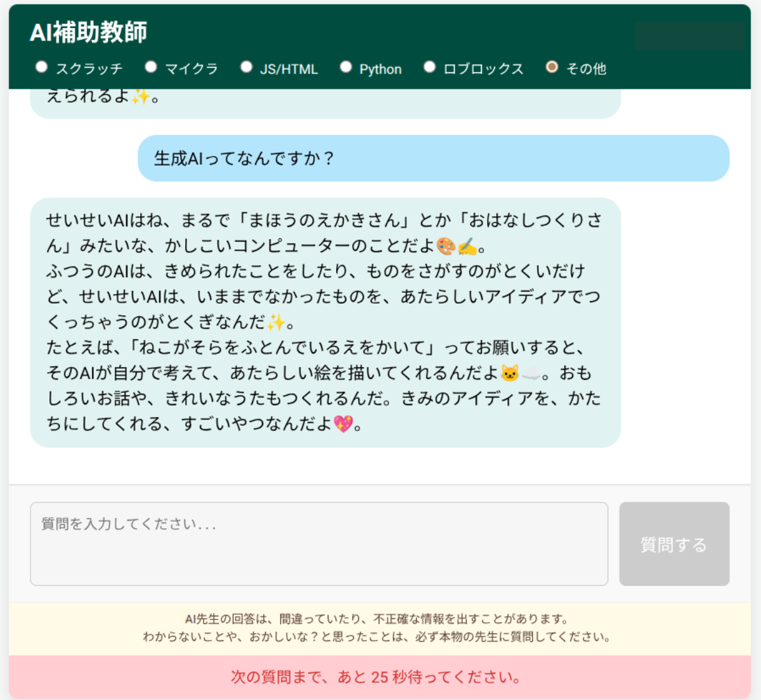The width and height of the screenshot is (761, 700).
Task: Click the AI reply starting せいせいAIはね
Action: [325, 323]
